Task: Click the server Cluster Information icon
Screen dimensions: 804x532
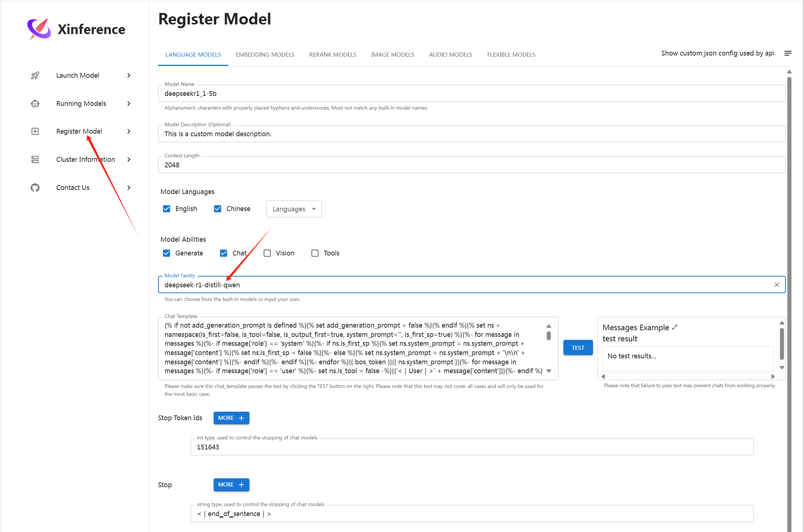Action: tap(35, 160)
